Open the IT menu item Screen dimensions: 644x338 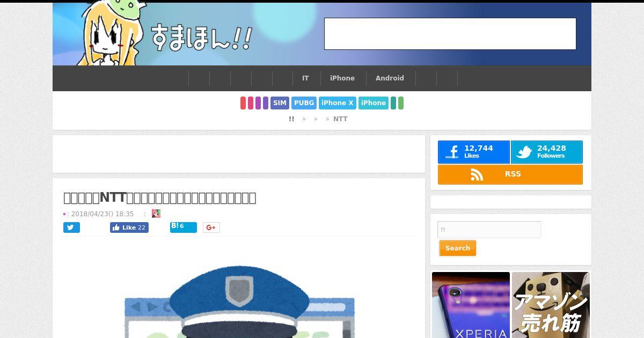(x=305, y=78)
